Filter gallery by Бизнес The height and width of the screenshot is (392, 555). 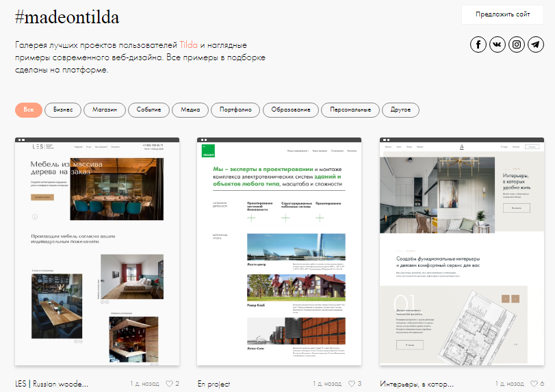pyautogui.click(x=64, y=109)
